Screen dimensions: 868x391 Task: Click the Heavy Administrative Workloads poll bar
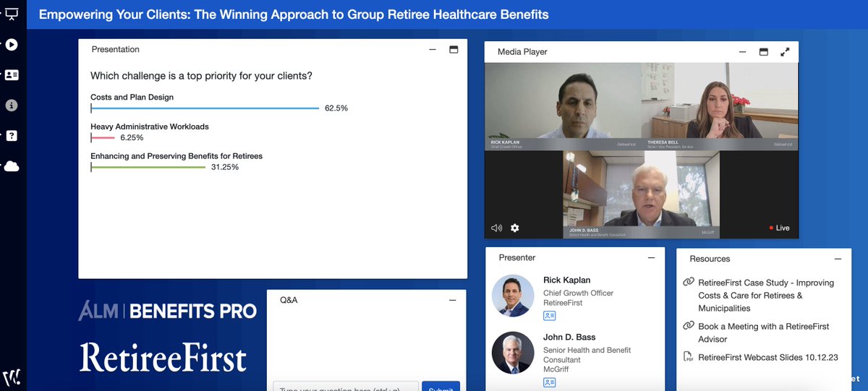point(103,137)
